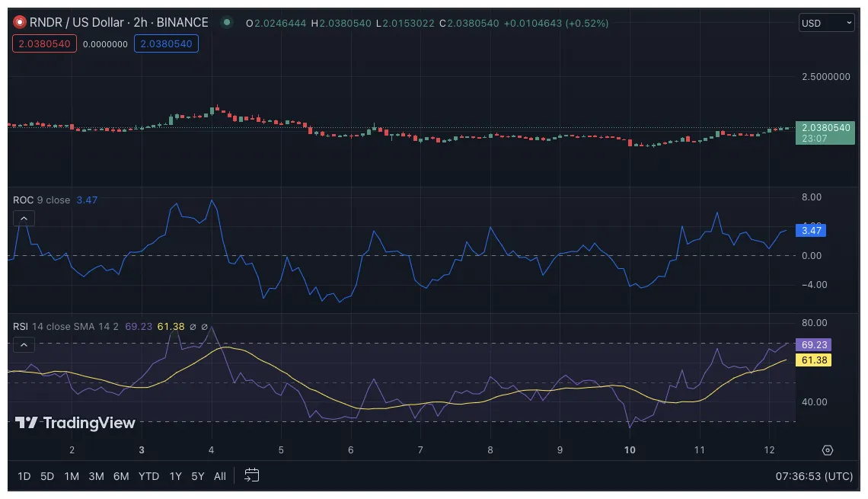Click the red sell price box
Viewport: 868px width, 499px height.
tap(43, 44)
